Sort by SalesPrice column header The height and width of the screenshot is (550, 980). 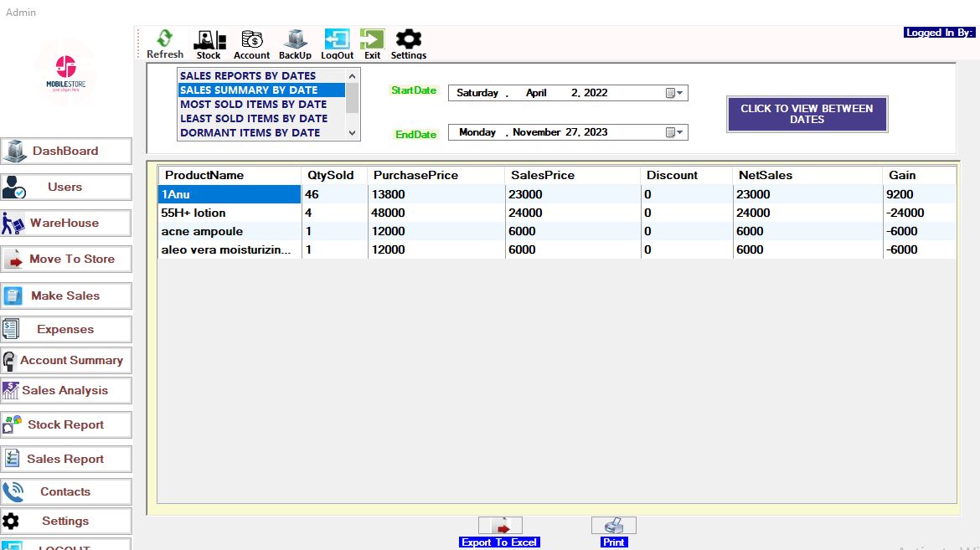pyautogui.click(x=573, y=176)
